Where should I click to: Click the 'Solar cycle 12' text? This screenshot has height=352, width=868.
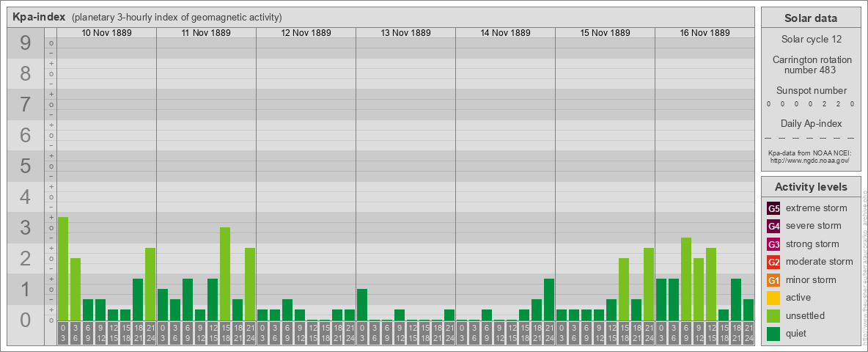pos(811,40)
